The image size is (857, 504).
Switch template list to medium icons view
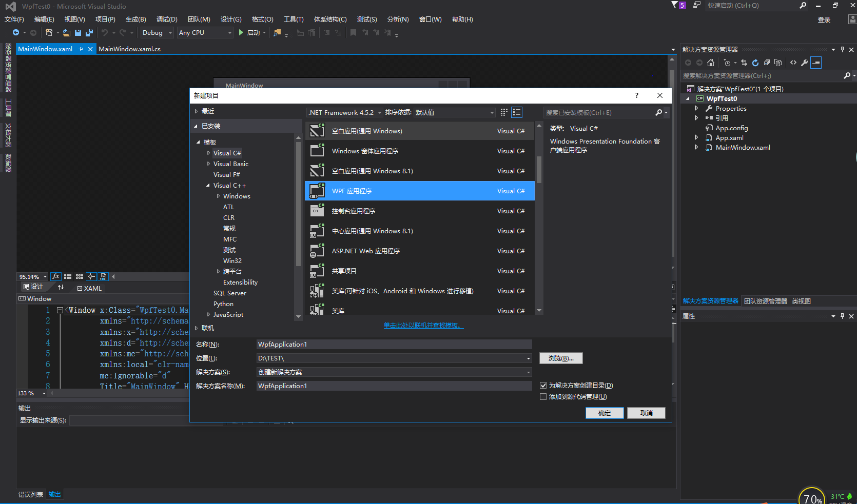click(517, 112)
